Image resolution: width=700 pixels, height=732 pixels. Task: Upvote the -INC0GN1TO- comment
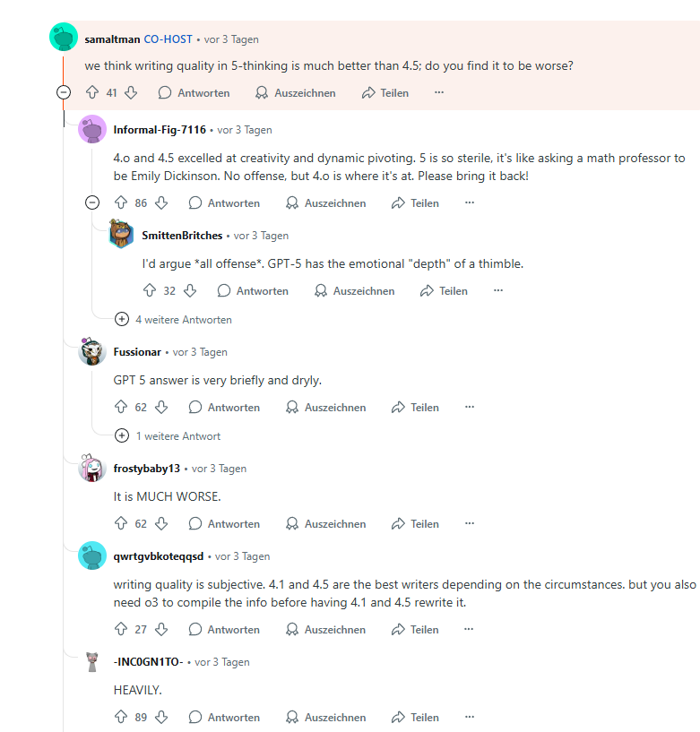(121, 718)
